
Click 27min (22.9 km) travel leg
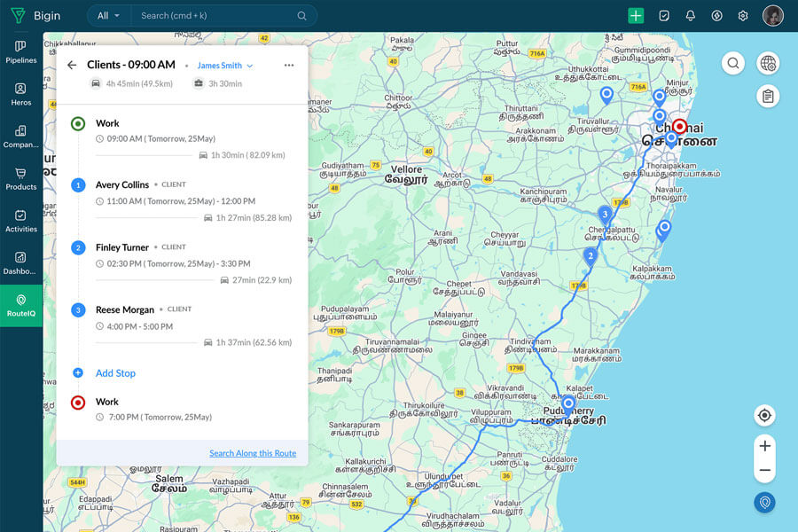256,280
